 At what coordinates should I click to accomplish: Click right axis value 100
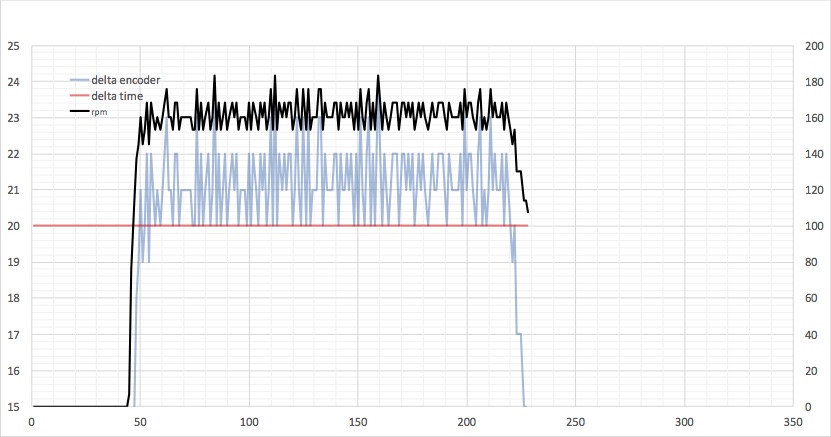814,226
